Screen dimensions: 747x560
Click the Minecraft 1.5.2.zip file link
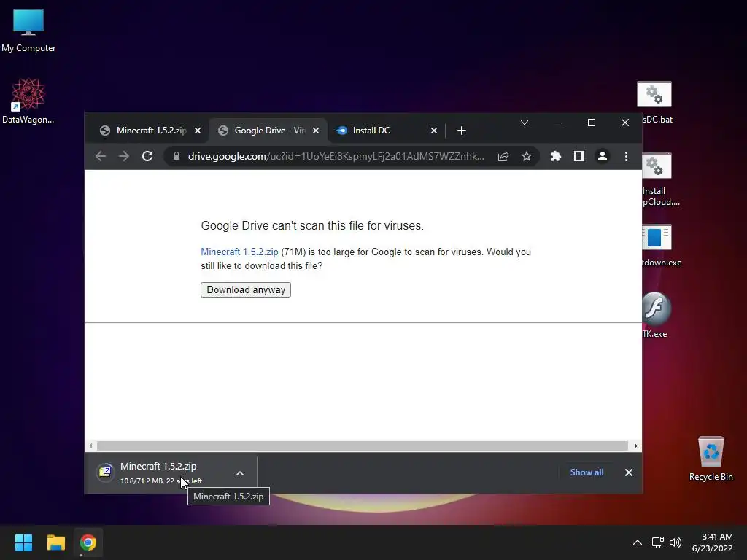click(x=239, y=252)
